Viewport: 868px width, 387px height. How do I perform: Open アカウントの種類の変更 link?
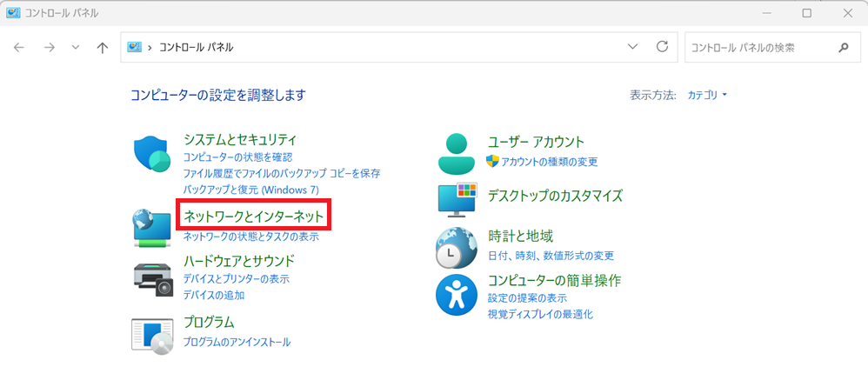(549, 162)
